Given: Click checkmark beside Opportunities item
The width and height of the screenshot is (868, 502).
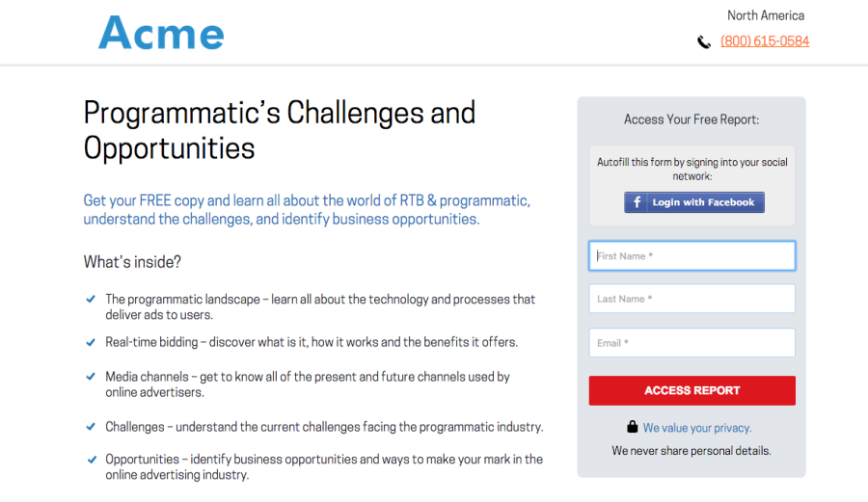Looking at the screenshot, I should pos(91,459).
